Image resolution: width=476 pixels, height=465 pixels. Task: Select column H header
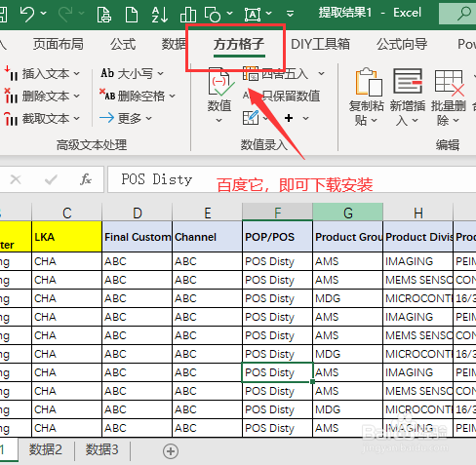(x=417, y=213)
